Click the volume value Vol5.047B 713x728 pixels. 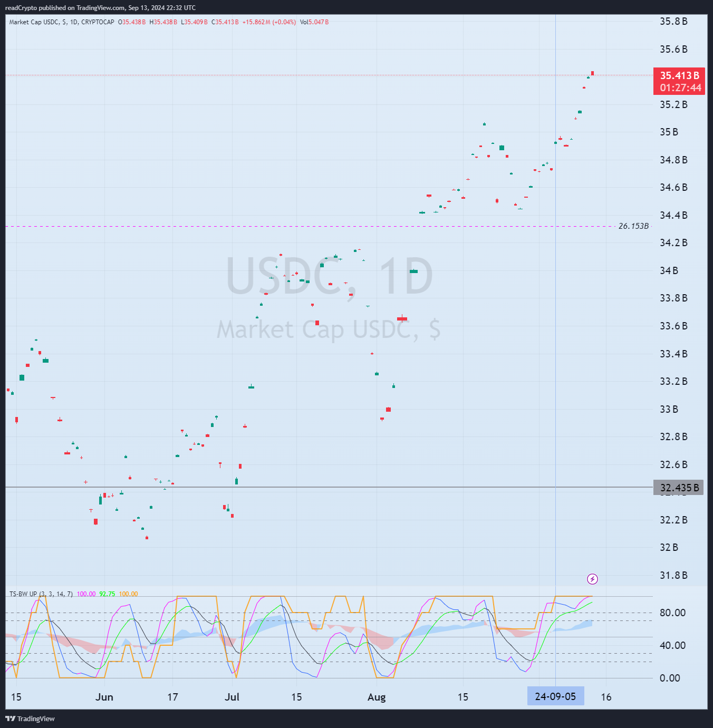click(x=314, y=22)
